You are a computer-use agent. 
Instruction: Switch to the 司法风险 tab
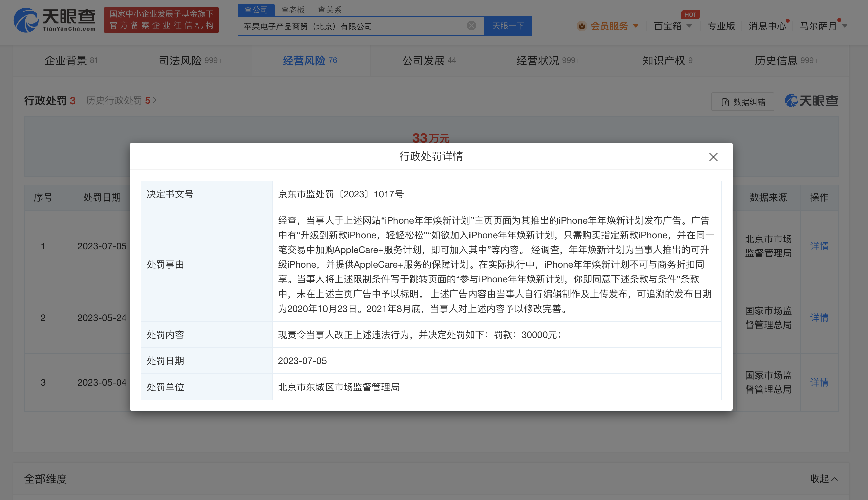pos(191,61)
